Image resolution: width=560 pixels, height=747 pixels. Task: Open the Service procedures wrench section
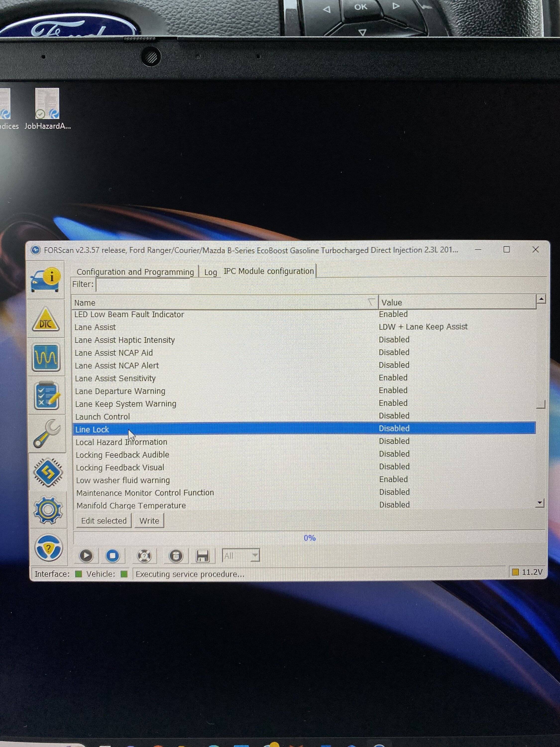click(47, 433)
